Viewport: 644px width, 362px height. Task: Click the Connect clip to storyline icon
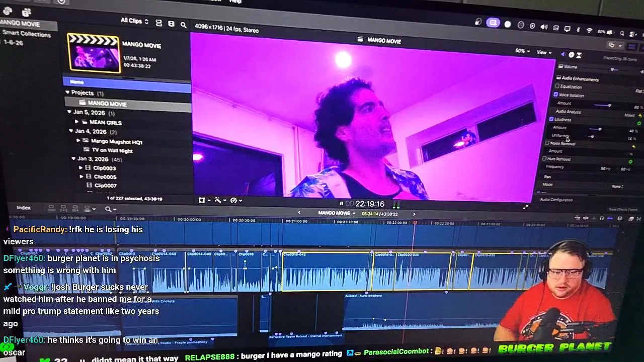[x=51, y=208]
